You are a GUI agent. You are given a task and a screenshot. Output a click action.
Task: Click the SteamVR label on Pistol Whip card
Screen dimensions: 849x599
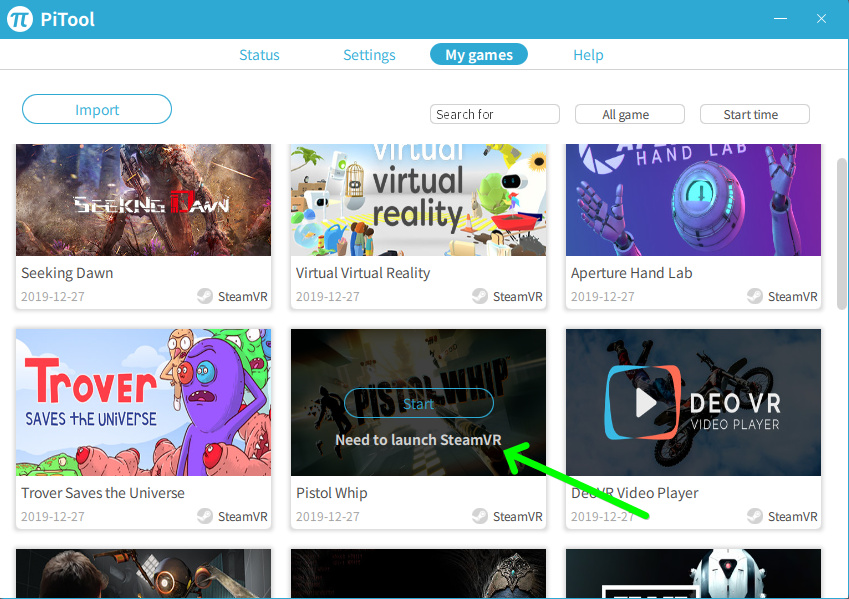[x=518, y=517]
